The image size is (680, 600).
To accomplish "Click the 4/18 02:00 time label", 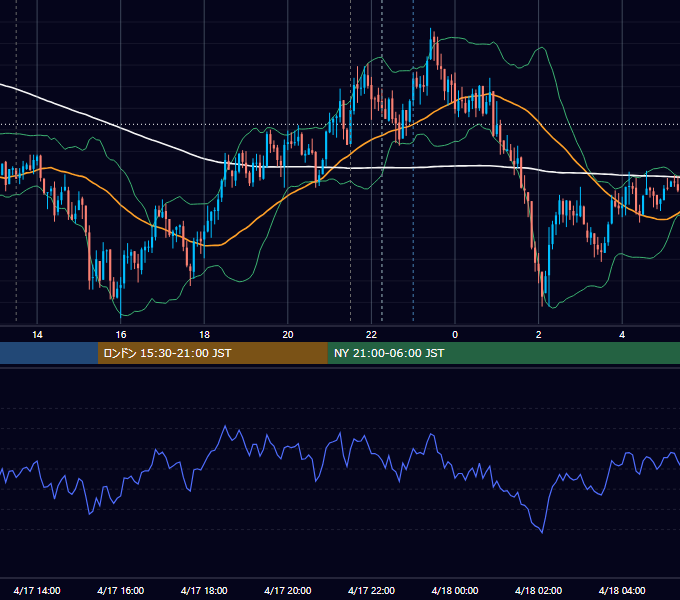I will pyautogui.click(x=538, y=590).
